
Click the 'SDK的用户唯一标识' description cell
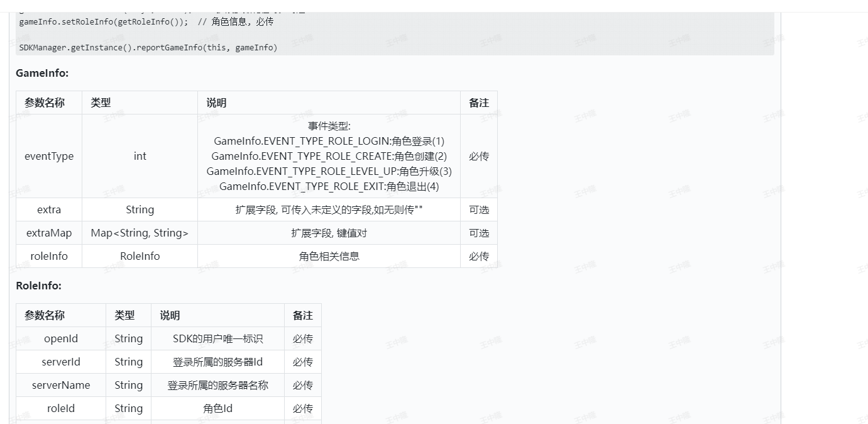pos(218,338)
